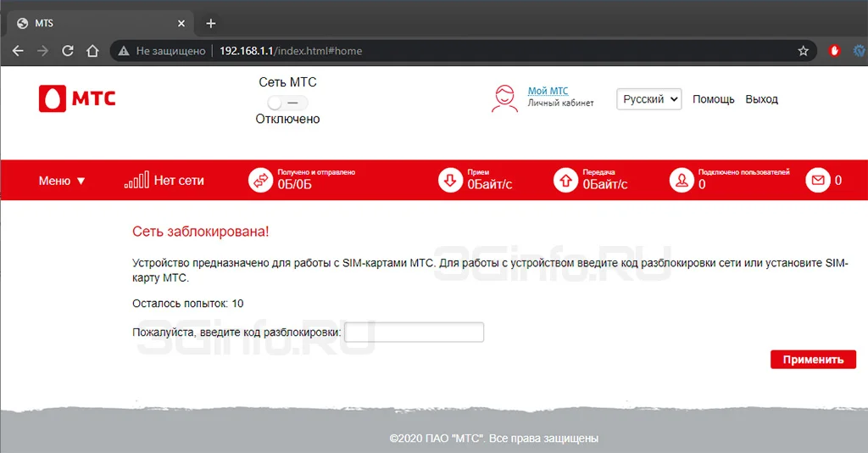
Task: Click the data transfer arrows icon
Action: [260, 180]
